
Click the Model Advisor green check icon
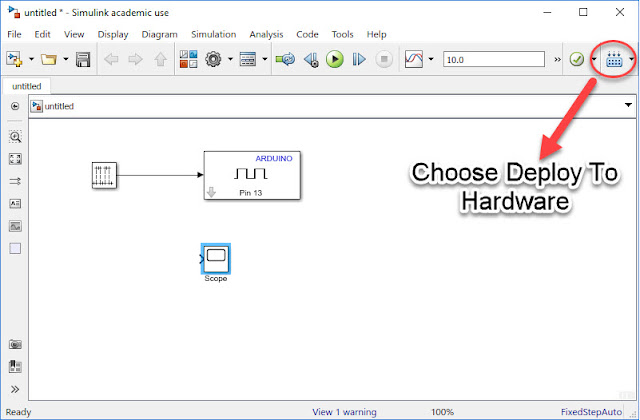coord(577,60)
